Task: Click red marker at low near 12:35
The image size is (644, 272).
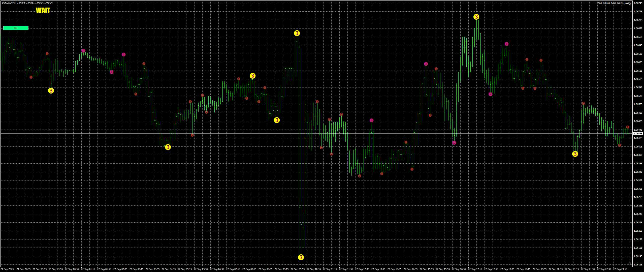Action: (360, 176)
